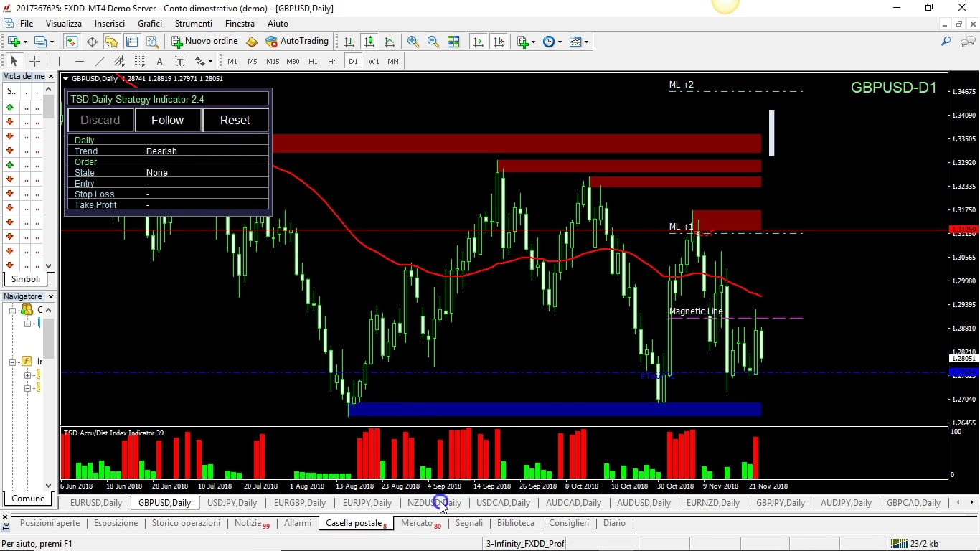Click the GBPUSD,Daily chart title dropdown triangle
This screenshot has width=980, height=551.
(x=66, y=79)
